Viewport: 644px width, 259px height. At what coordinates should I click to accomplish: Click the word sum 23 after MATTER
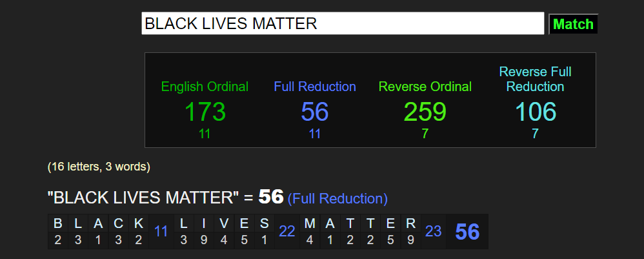click(x=434, y=231)
